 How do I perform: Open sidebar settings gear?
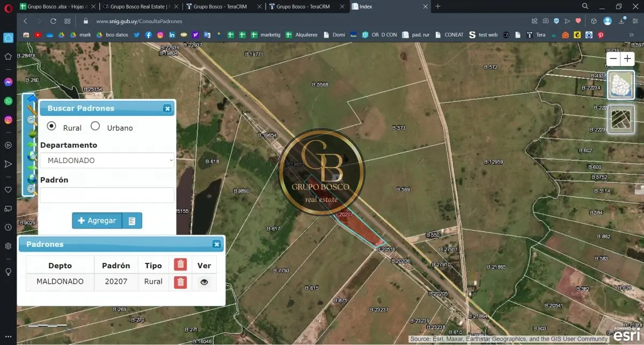[x=8, y=246]
